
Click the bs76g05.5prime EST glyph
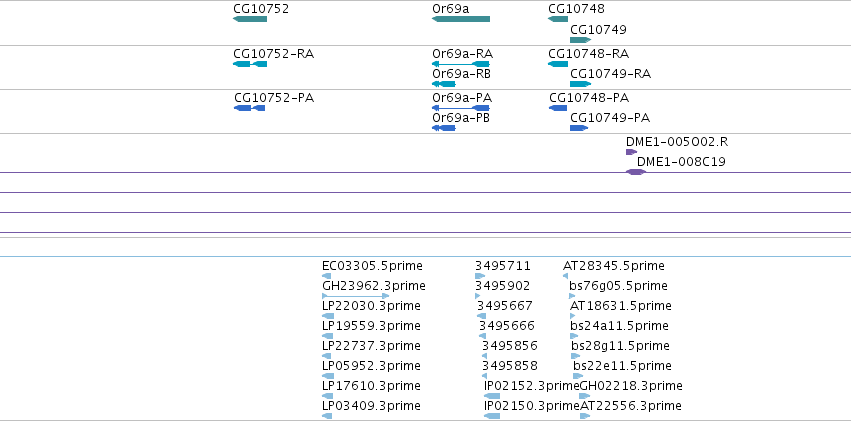tap(572, 296)
